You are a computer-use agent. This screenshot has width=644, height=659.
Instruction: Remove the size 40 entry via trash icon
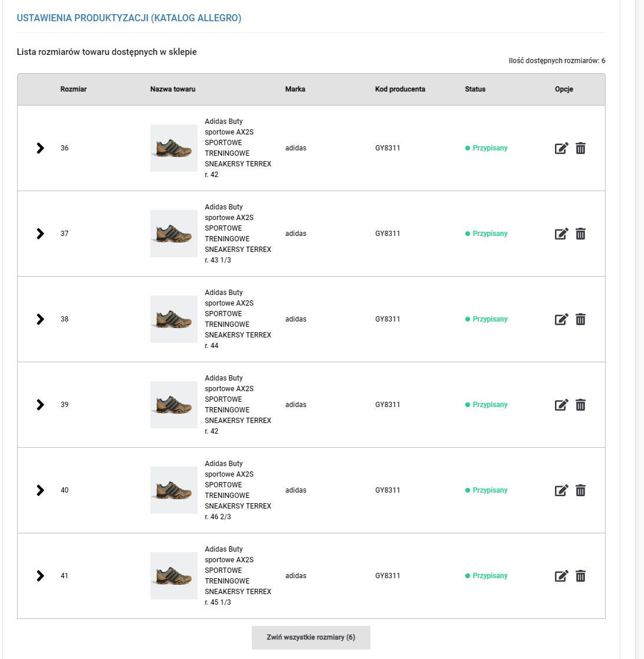[x=580, y=490]
